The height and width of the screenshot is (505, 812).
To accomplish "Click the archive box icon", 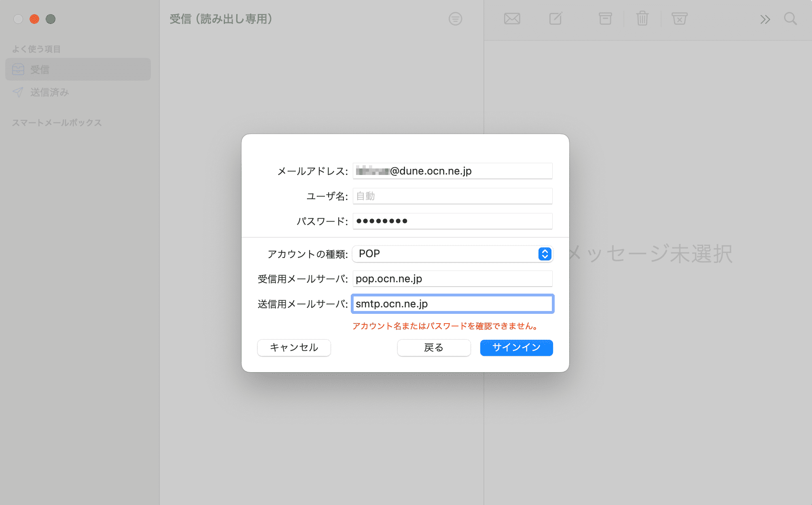I will [x=605, y=19].
